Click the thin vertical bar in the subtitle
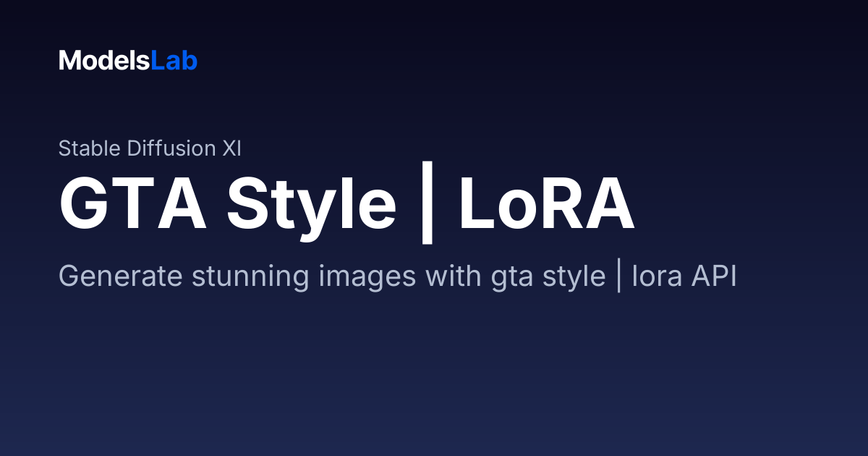868x456 pixels. tap(619, 278)
